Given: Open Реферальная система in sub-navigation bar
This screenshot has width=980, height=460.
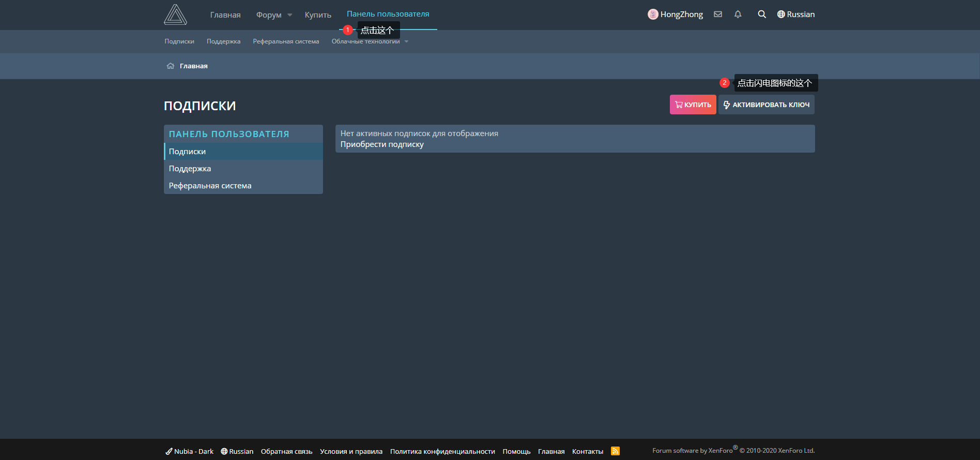Looking at the screenshot, I should [286, 41].
